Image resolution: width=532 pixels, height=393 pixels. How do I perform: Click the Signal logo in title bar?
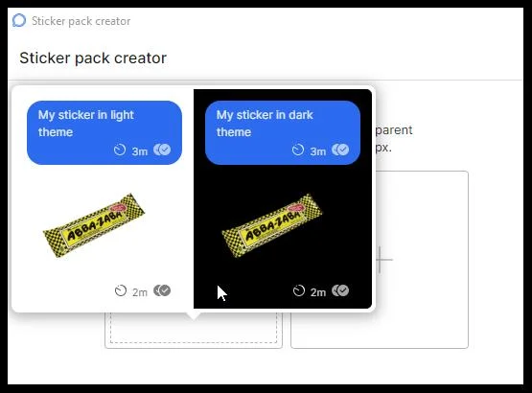(19, 20)
